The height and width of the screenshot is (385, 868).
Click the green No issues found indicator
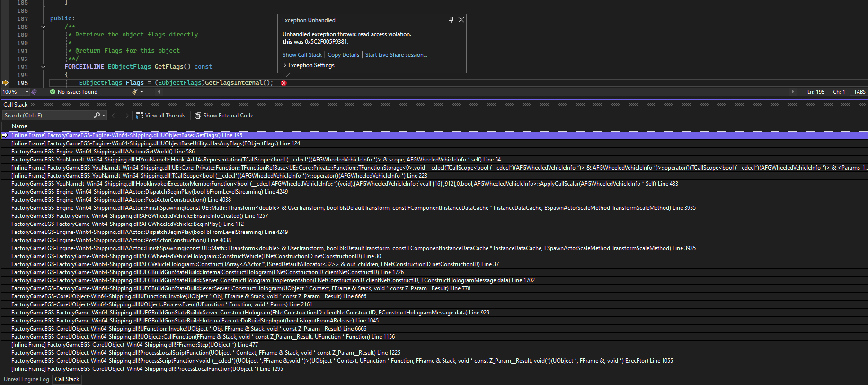point(74,92)
